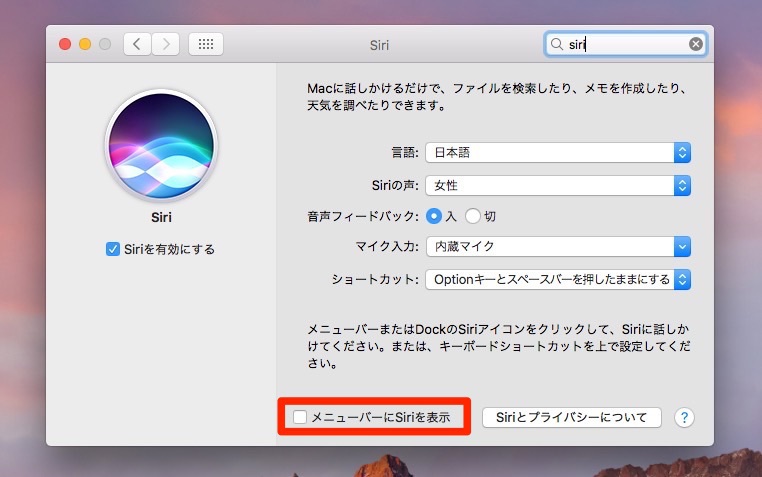The height and width of the screenshot is (477, 762).
Task: Click the 言語: label
Action: pyautogui.click(x=405, y=153)
